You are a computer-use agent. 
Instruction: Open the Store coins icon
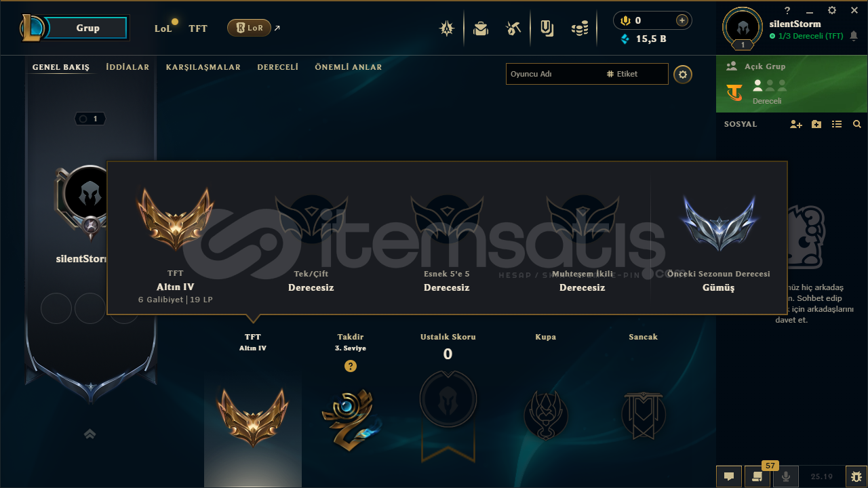580,28
